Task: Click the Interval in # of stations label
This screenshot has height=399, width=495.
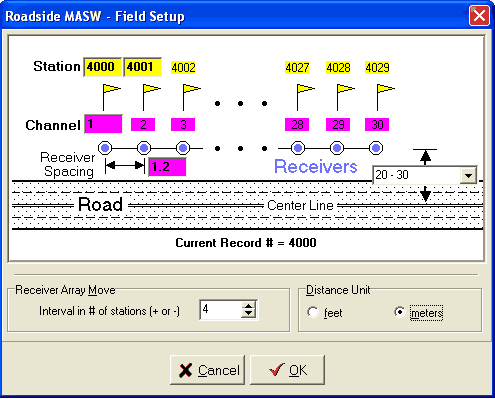Action: point(109,311)
